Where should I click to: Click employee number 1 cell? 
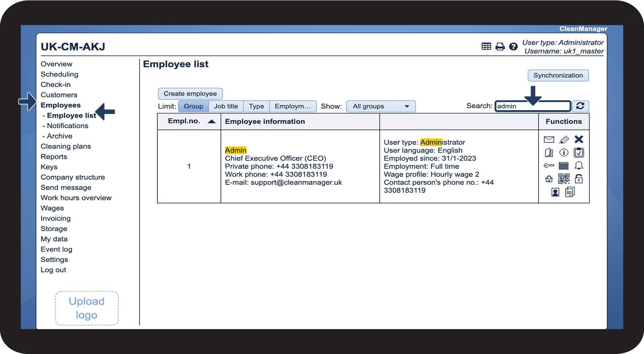point(189,166)
